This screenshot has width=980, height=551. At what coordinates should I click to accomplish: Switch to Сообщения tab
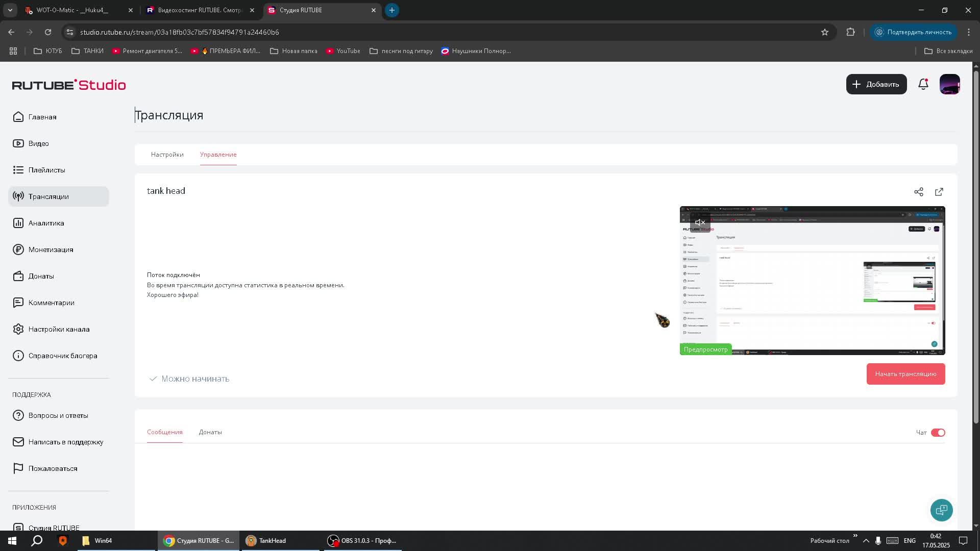164,432
